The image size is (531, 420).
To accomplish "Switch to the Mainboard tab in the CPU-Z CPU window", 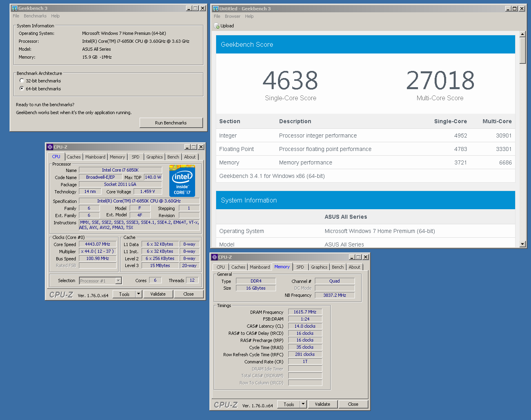I will click(x=95, y=157).
